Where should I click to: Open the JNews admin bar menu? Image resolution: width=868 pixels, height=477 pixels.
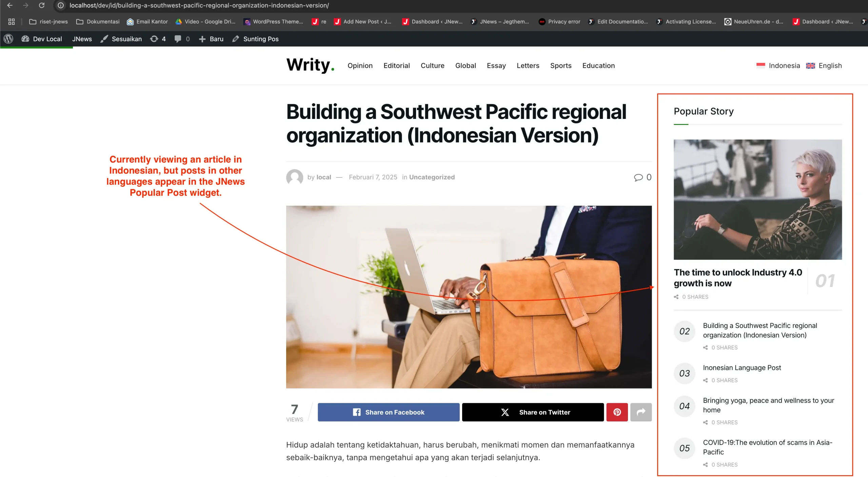tap(82, 39)
